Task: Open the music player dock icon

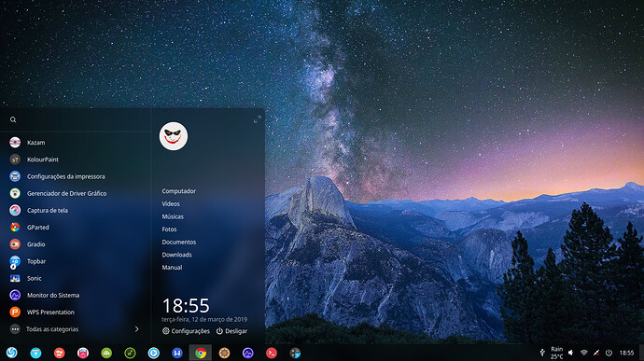Action: click(130, 353)
